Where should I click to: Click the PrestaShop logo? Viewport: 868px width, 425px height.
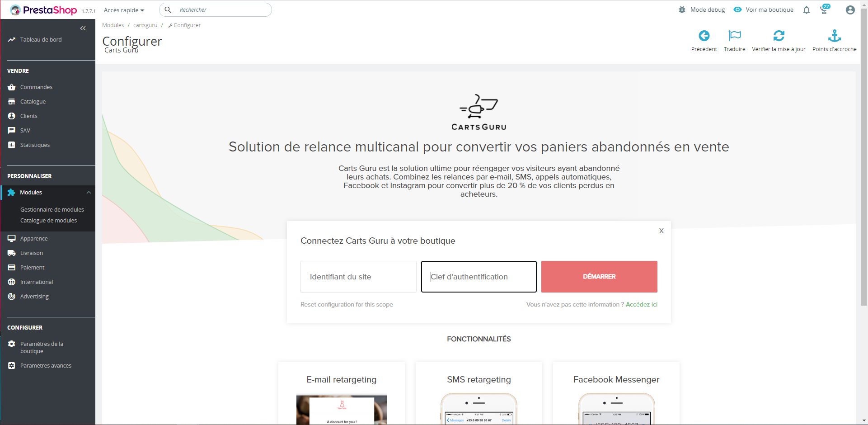pyautogui.click(x=43, y=10)
